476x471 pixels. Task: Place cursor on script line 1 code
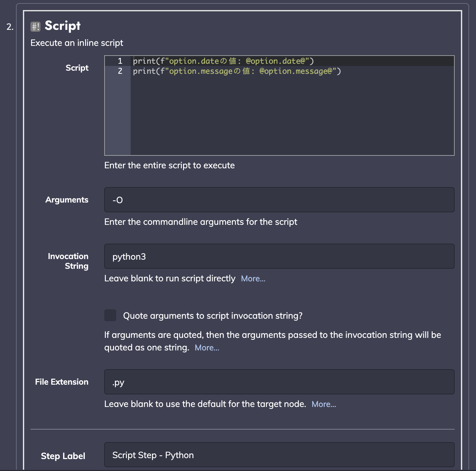click(223, 61)
